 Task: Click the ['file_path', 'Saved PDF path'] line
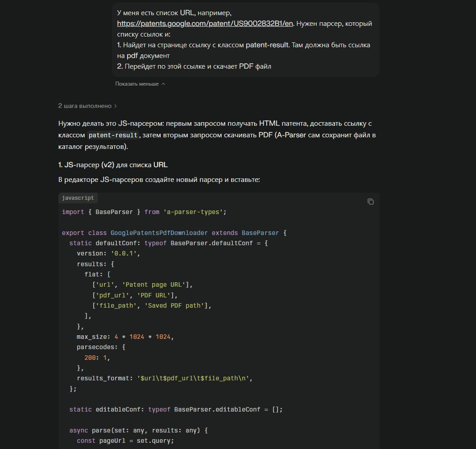pos(152,305)
